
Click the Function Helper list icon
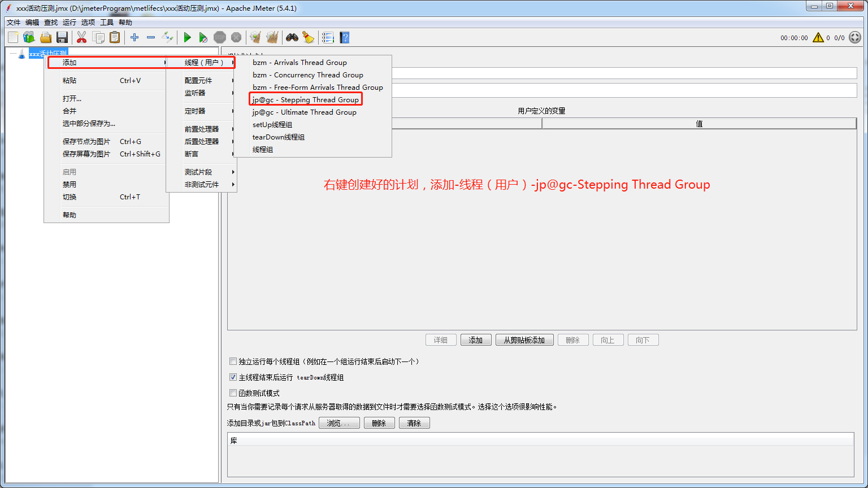pos(328,37)
